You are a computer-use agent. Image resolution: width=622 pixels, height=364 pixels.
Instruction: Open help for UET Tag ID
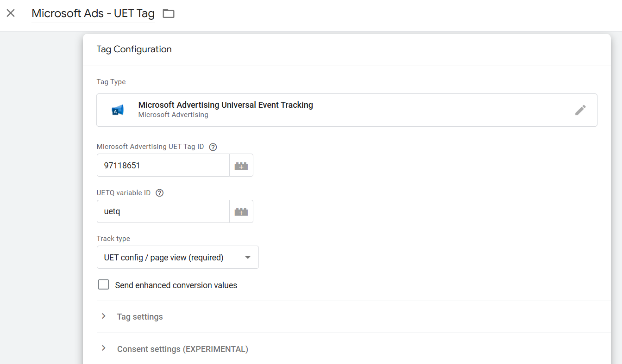coord(213,147)
